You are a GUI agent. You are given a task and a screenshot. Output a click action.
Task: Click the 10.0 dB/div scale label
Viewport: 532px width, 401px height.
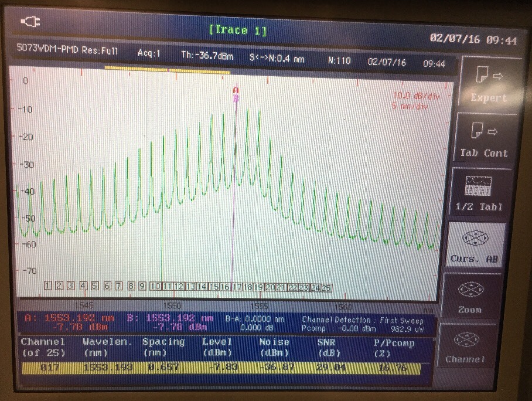pyautogui.click(x=416, y=96)
